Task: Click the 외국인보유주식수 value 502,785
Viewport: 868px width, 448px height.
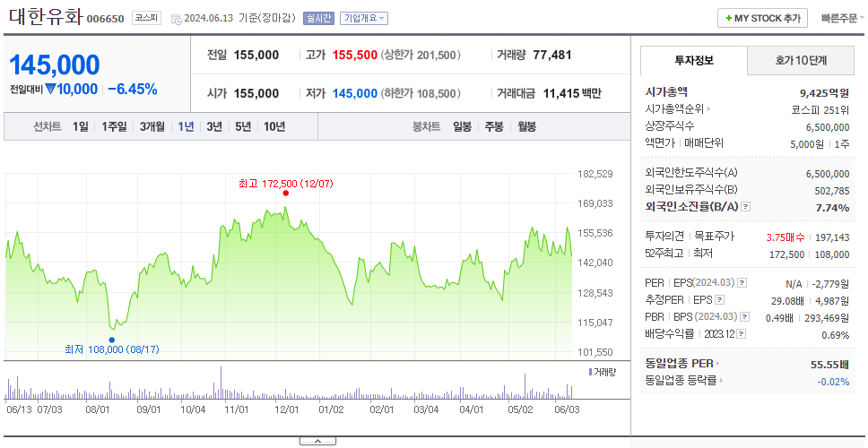Action: click(x=830, y=191)
